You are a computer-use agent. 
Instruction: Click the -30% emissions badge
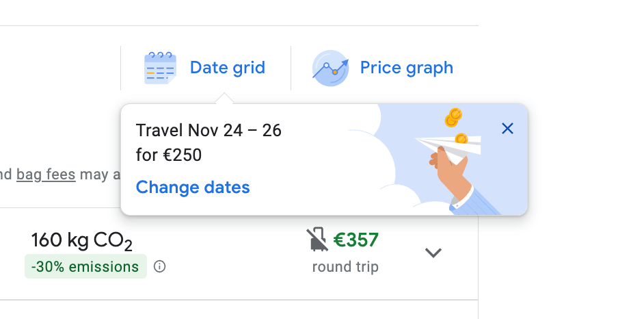[85, 266]
